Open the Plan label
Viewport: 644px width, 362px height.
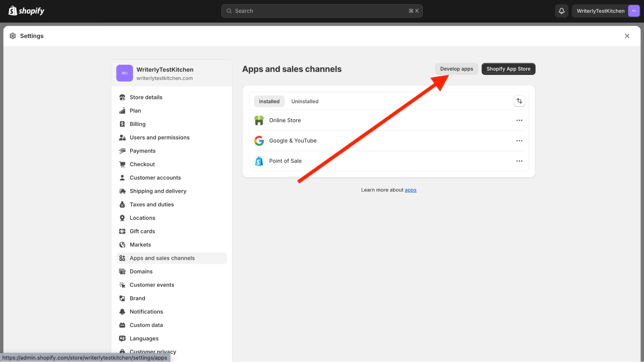pyautogui.click(x=135, y=111)
